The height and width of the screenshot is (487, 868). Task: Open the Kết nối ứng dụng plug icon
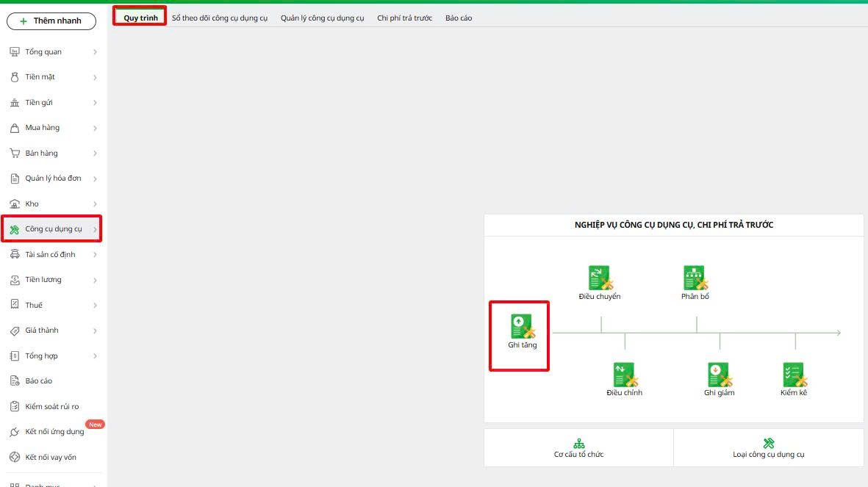click(15, 432)
